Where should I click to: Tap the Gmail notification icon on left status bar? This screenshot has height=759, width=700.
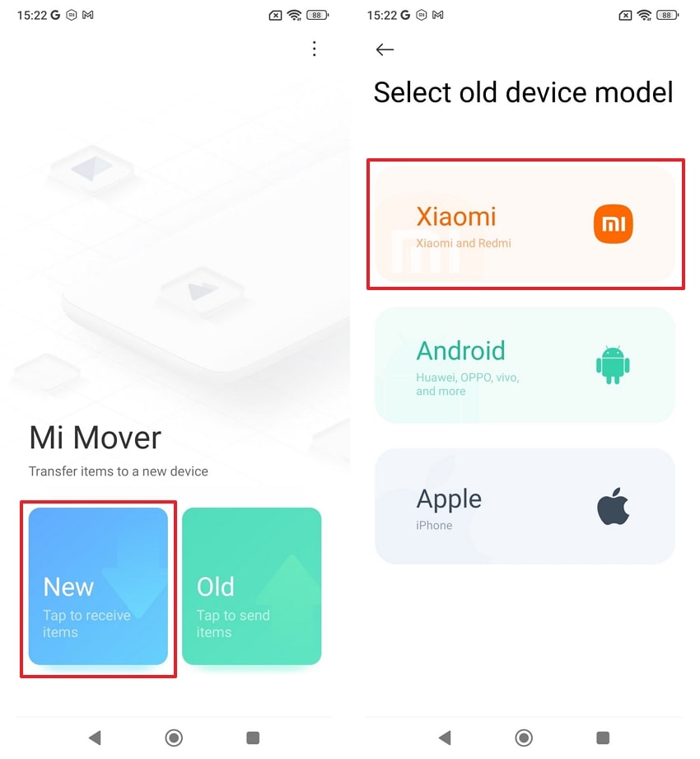[88, 15]
